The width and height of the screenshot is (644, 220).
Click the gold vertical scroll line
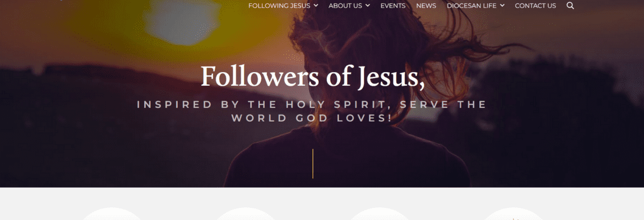point(313,164)
